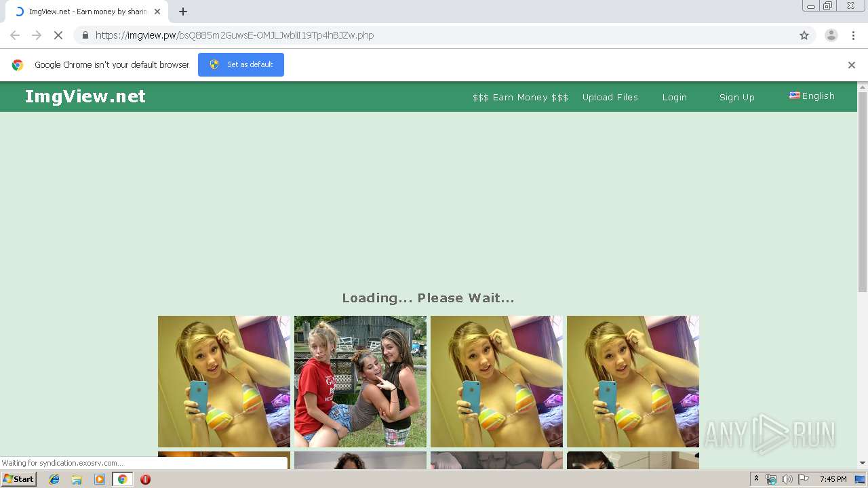Open the ImgView.net home logo

[x=85, y=97]
